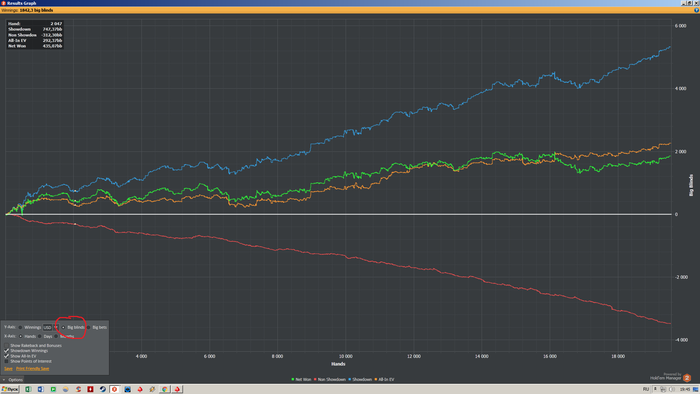This screenshot has height=394, width=700.
Task: Select the Months X-axis radio button
Action: (56, 336)
